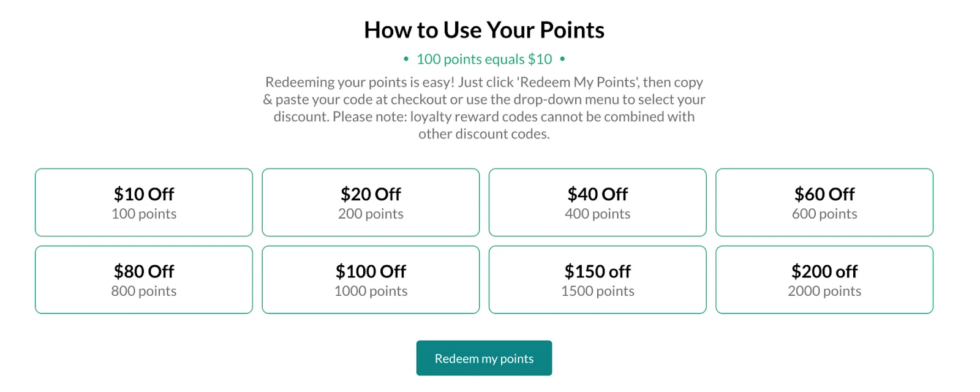Click the Redeem my points button
The image size is (980, 392).
tap(484, 358)
